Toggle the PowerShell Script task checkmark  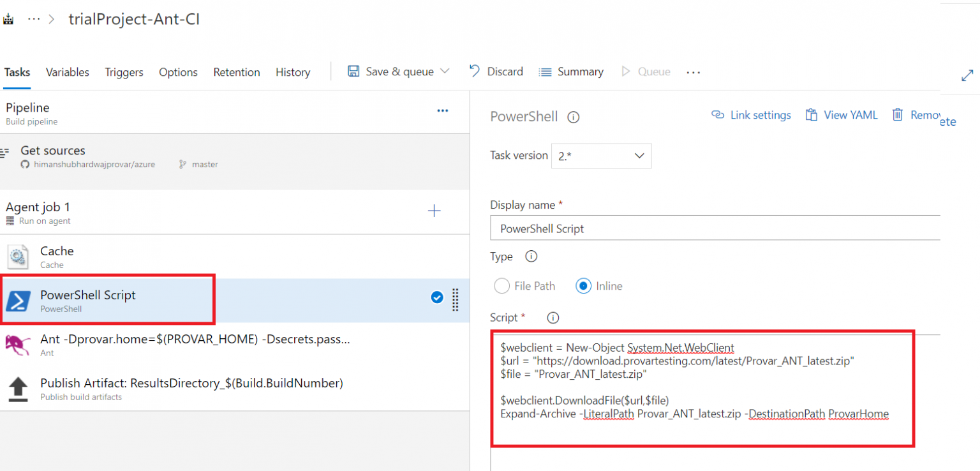tap(437, 297)
